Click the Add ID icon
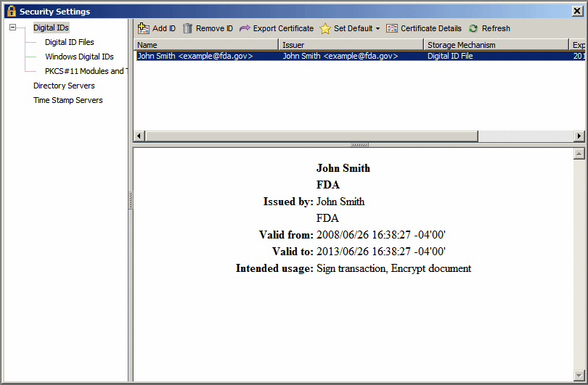Screen dimensions: 588x385 pos(144,28)
